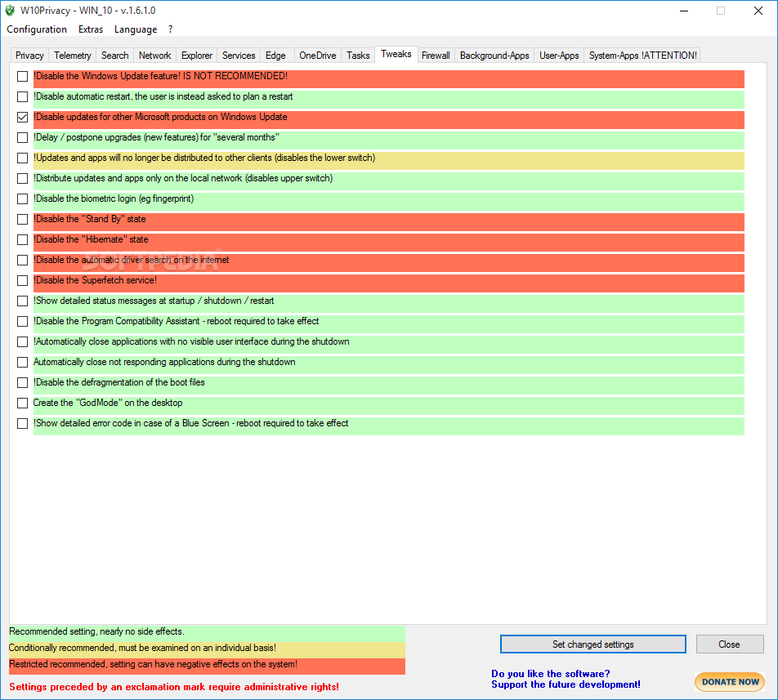Switch to the Network tab
This screenshot has width=778, height=700.
click(x=154, y=56)
